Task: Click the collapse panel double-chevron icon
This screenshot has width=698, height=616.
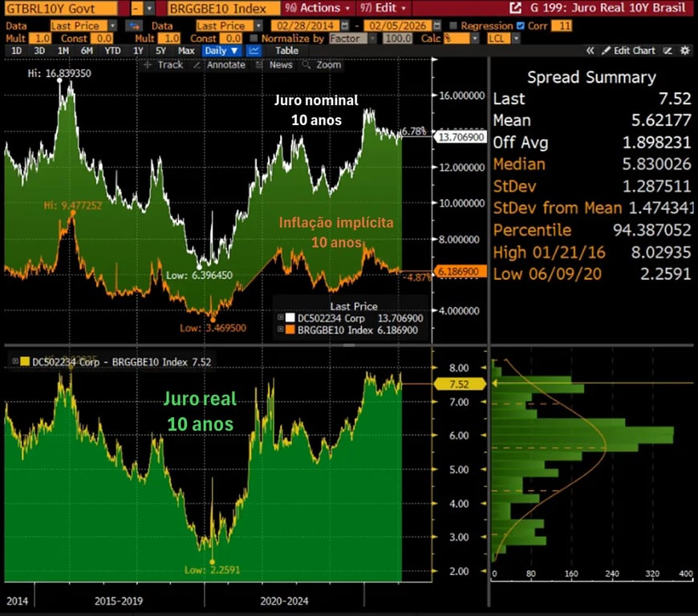Action: click(x=590, y=51)
